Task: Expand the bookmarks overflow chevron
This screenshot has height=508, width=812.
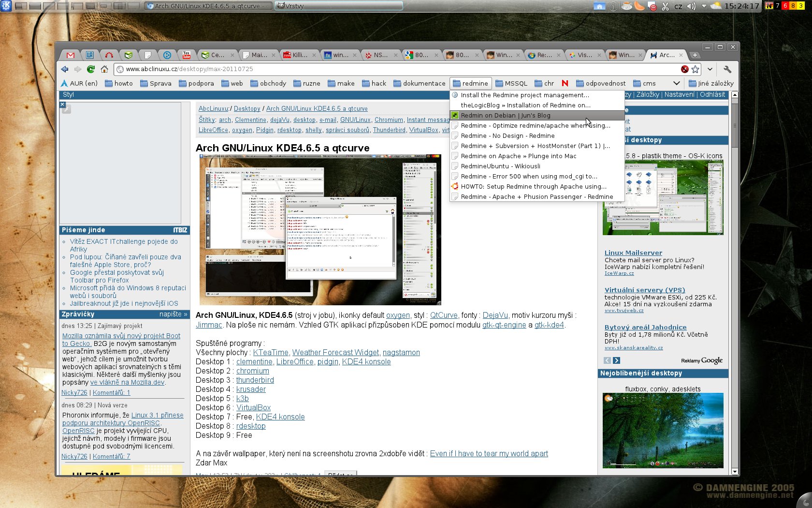Action: 676,83
